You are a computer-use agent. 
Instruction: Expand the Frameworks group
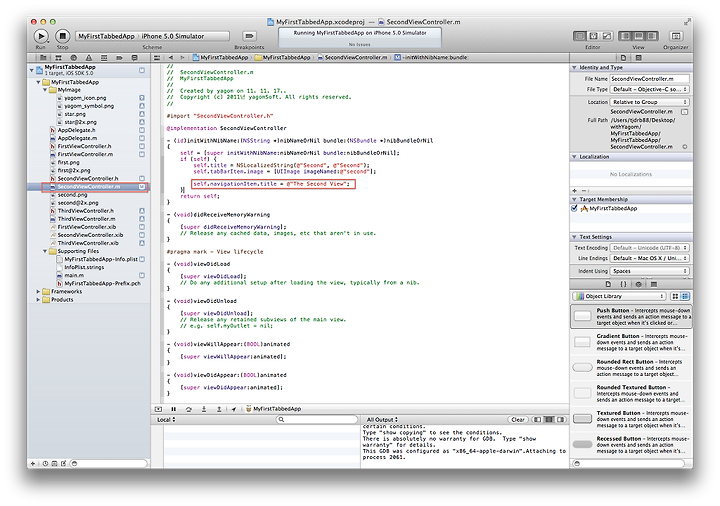tap(38, 292)
